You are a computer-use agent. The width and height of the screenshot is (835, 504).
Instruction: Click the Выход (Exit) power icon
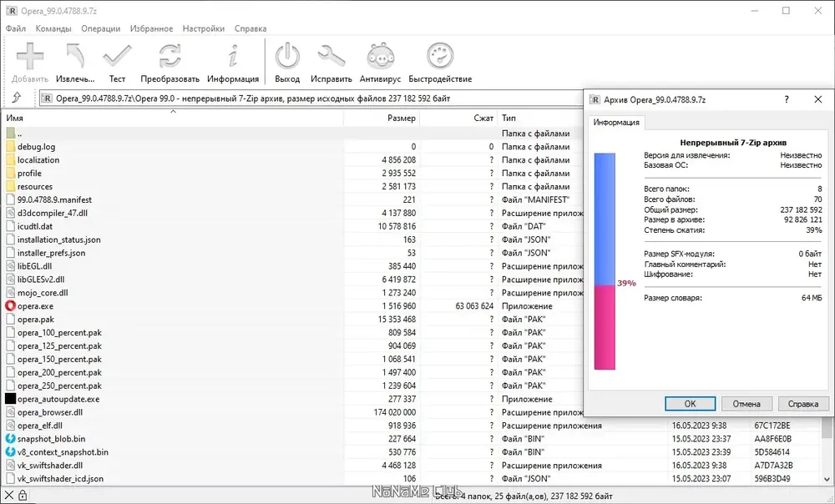[x=287, y=56]
